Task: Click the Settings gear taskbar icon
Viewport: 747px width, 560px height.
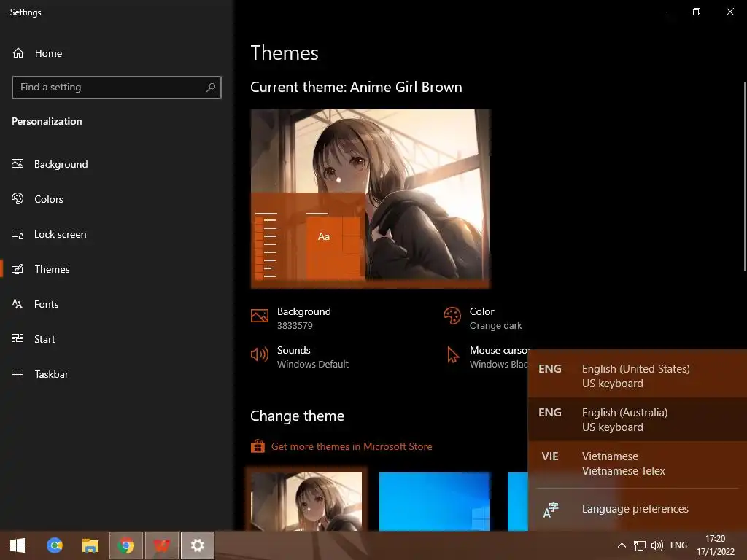Action: click(x=197, y=545)
